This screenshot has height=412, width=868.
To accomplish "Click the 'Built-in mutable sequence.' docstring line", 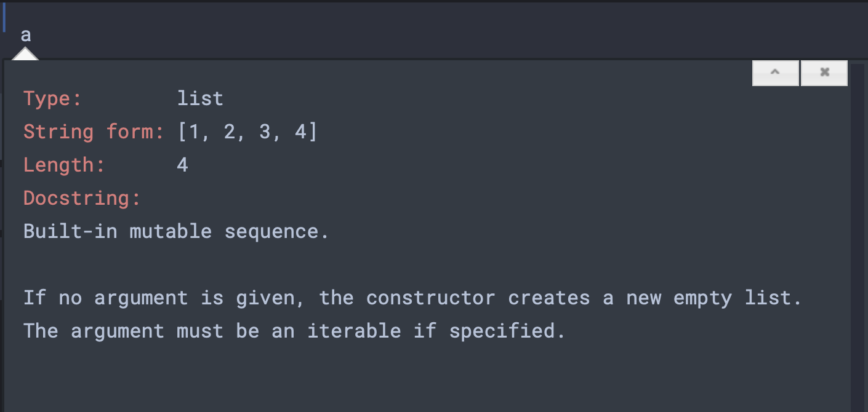I will [176, 231].
